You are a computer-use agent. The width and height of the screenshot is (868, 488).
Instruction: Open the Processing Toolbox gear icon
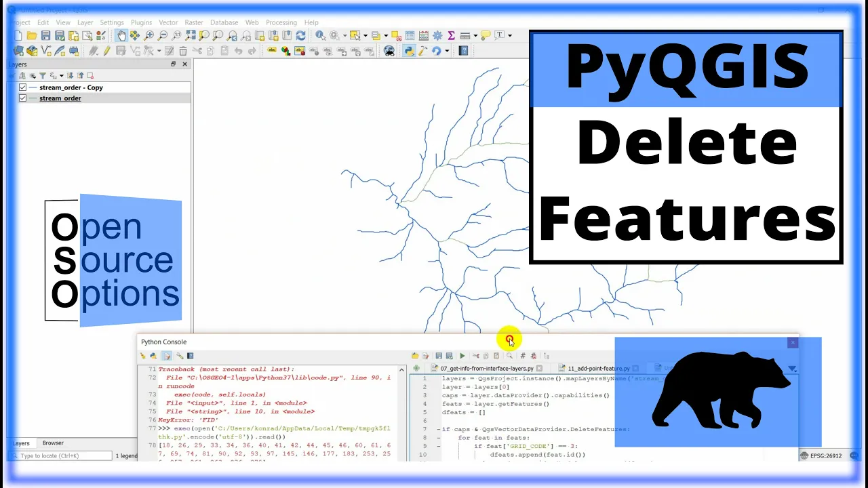437,35
